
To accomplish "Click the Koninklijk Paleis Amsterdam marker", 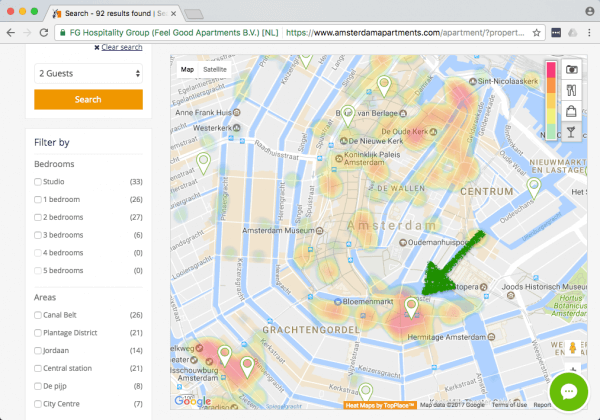I will point(339,158).
